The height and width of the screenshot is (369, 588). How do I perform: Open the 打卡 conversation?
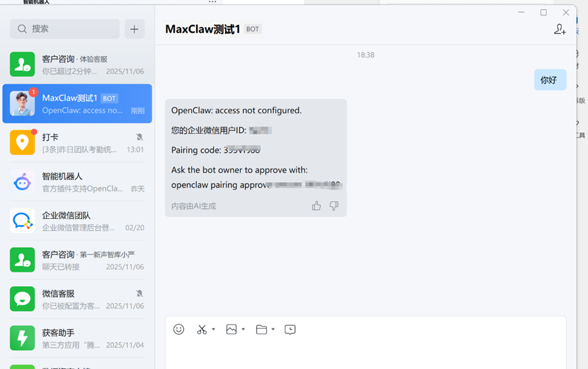(77, 142)
